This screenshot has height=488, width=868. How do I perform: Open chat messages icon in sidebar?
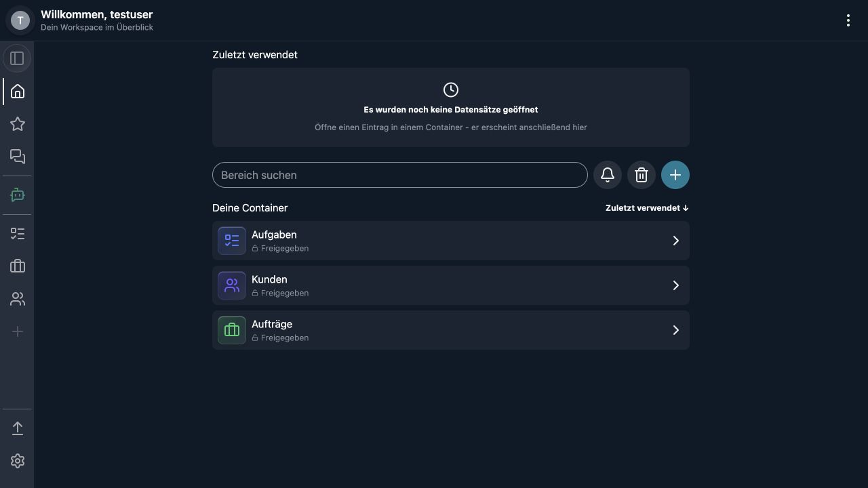(x=18, y=157)
